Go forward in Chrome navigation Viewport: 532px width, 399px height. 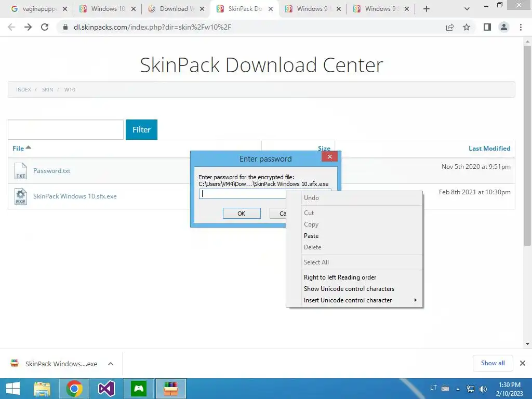click(x=28, y=27)
